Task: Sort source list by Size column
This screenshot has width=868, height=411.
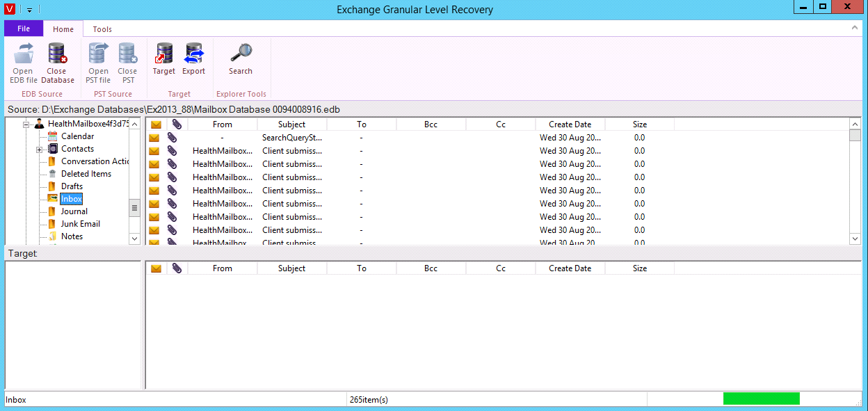Action: (x=640, y=124)
